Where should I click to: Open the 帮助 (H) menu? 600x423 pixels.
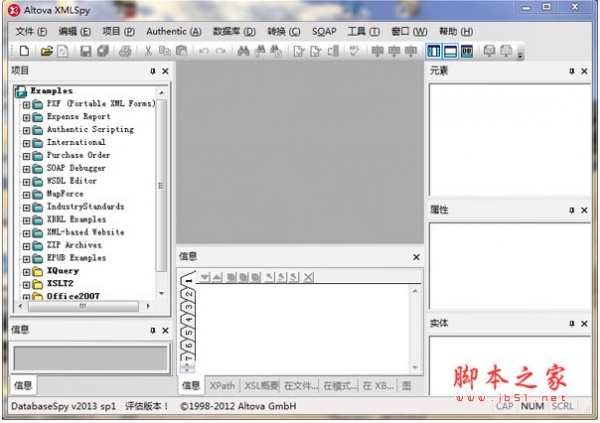click(x=456, y=31)
